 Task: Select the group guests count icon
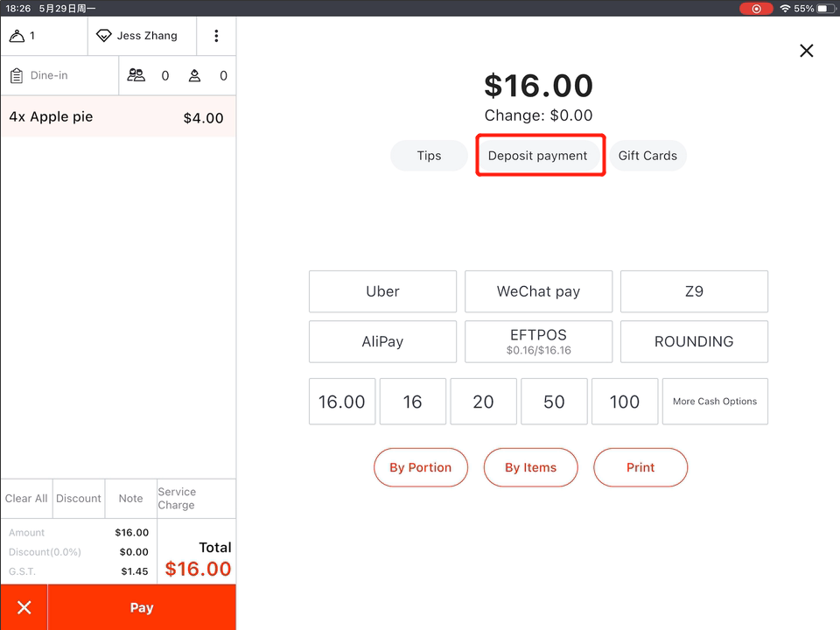click(x=136, y=76)
